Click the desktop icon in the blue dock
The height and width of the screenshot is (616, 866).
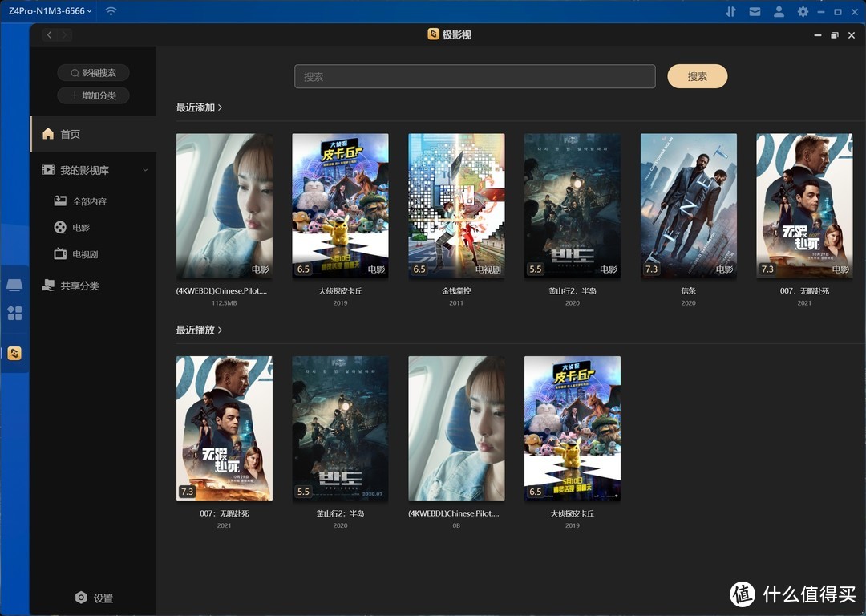click(14, 283)
